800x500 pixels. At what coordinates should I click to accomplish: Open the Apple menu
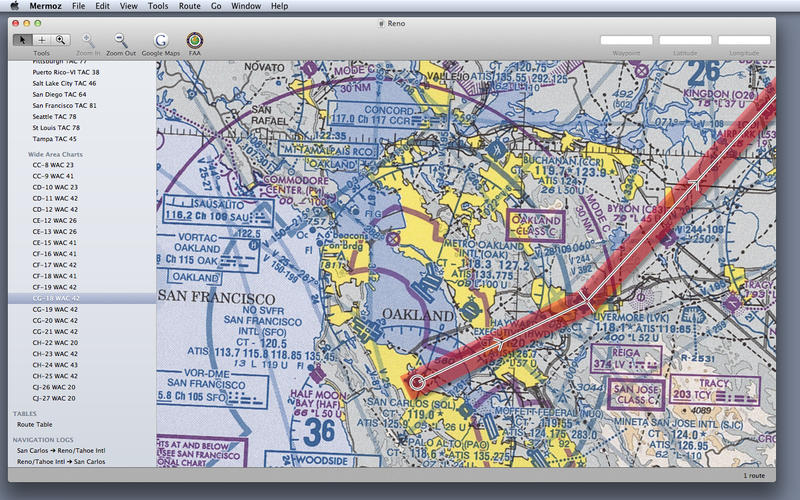(x=14, y=6)
